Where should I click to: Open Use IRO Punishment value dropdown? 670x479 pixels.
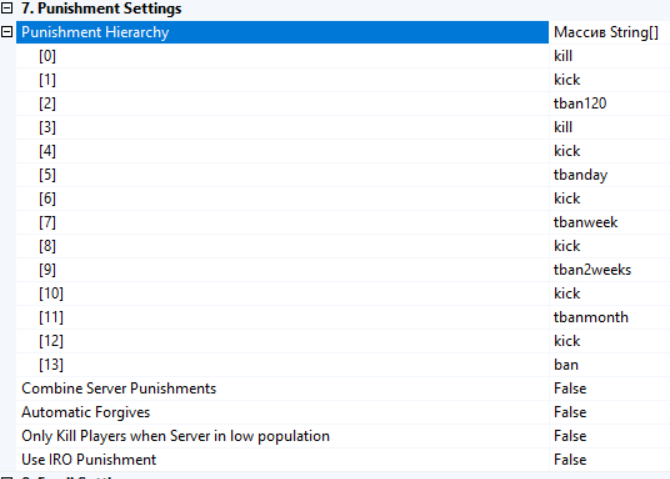coord(570,460)
